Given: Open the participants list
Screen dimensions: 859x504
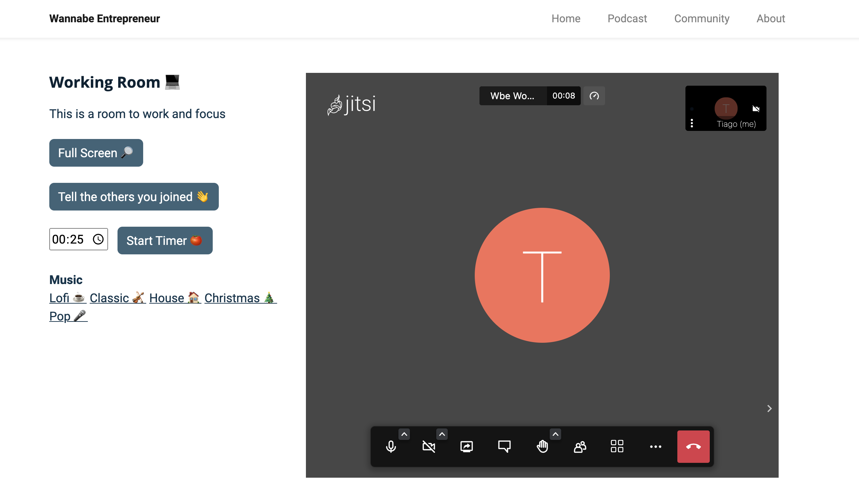Looking at the screenshot, I should (580, 446).
